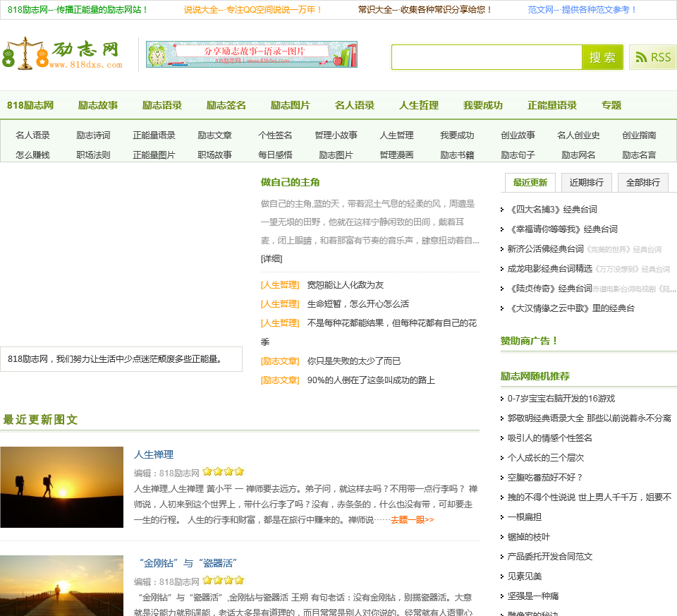This screenshot has width=677, height=616.
Task: Open 职场法则 sub-navigation link
Action: pos(93,155)
